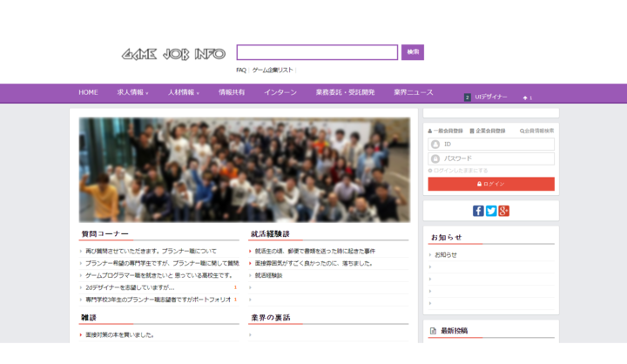
Task: Click the Twitter icon in sidebar
Action: (x=491, y=211)
